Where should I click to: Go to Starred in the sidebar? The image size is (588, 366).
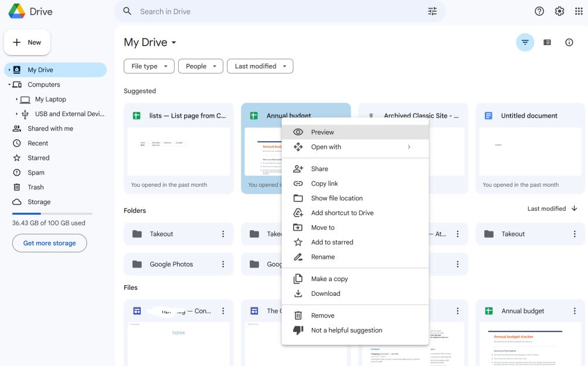38,158
